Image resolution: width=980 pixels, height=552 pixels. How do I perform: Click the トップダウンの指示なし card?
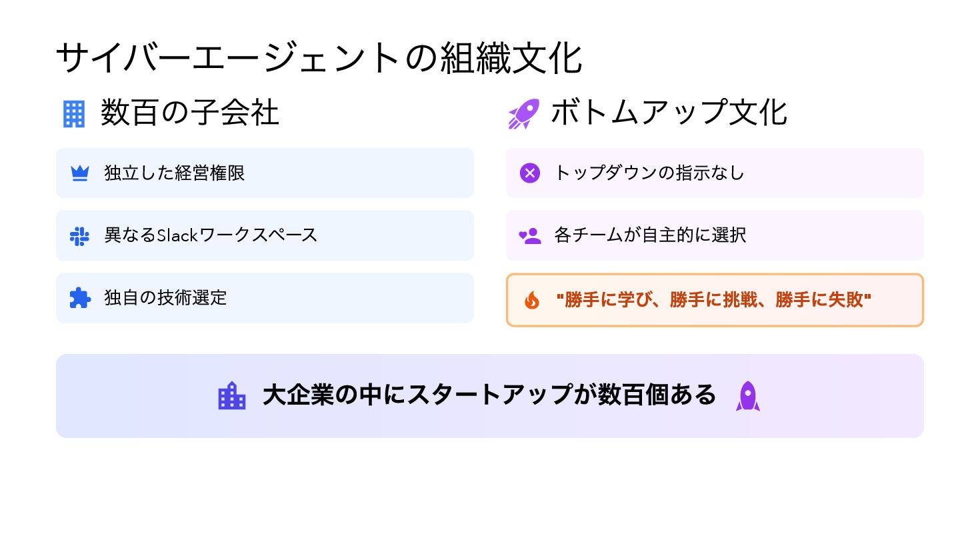tap(715, 173)
